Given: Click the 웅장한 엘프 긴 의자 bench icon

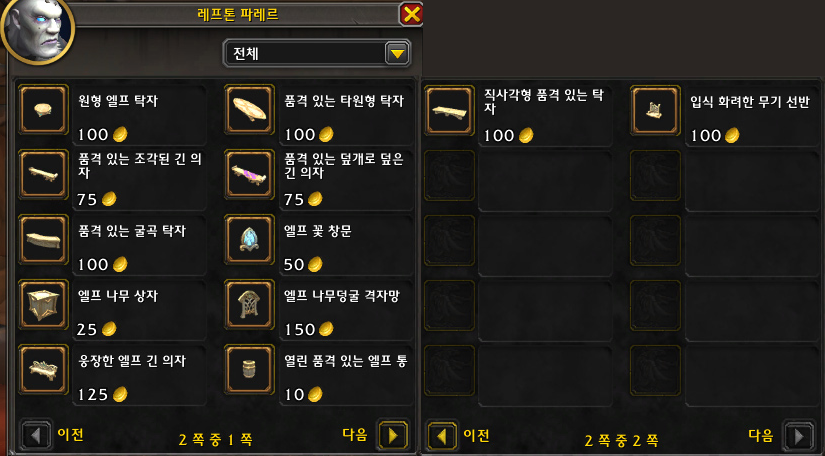Looking at the screenshot, I should pos(44,369).
